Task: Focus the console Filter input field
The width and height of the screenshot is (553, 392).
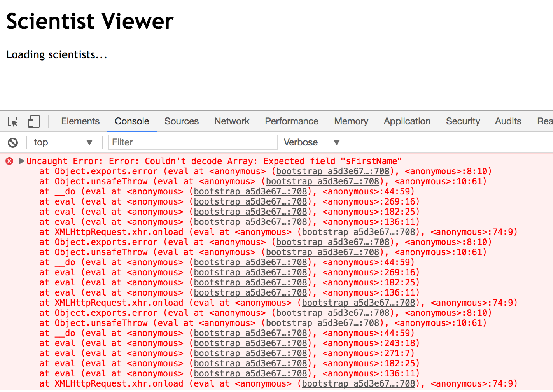Action: point(193,142)
